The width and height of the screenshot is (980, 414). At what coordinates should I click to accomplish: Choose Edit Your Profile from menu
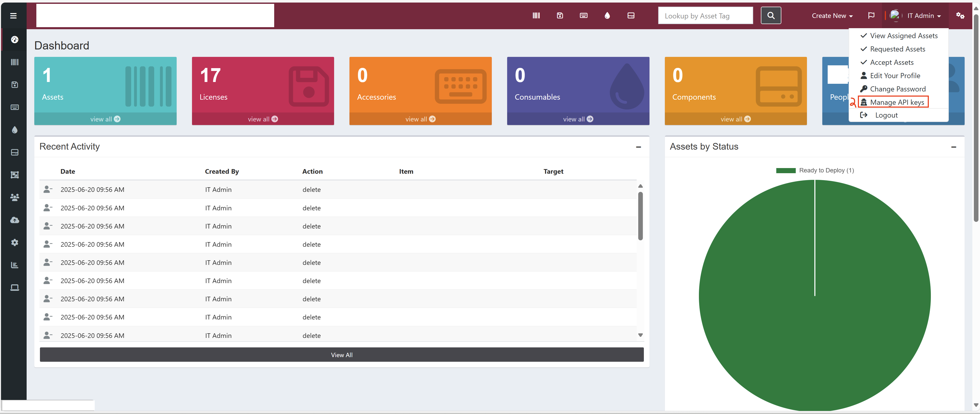click(x=899, y=76)
